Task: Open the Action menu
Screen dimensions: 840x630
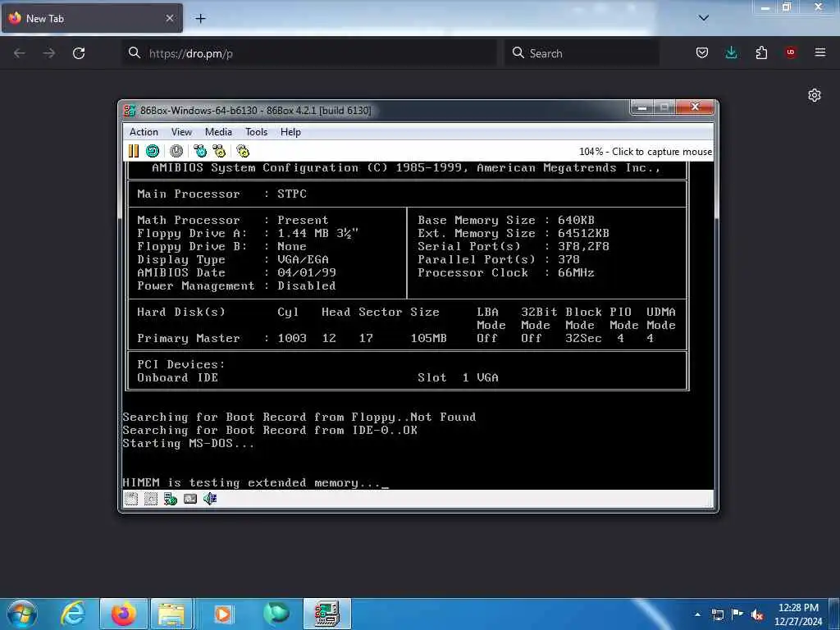Action: (x=144, y=132)
